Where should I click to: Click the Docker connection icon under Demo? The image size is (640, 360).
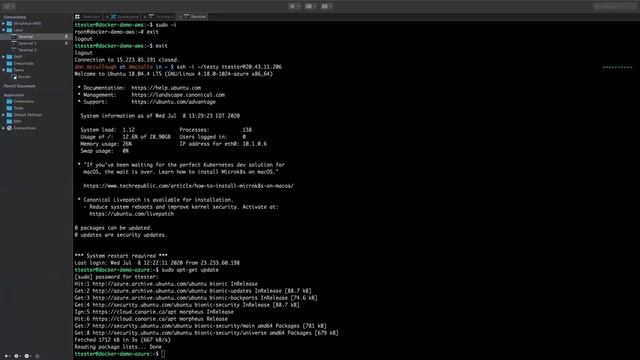[x=14, y=77]
